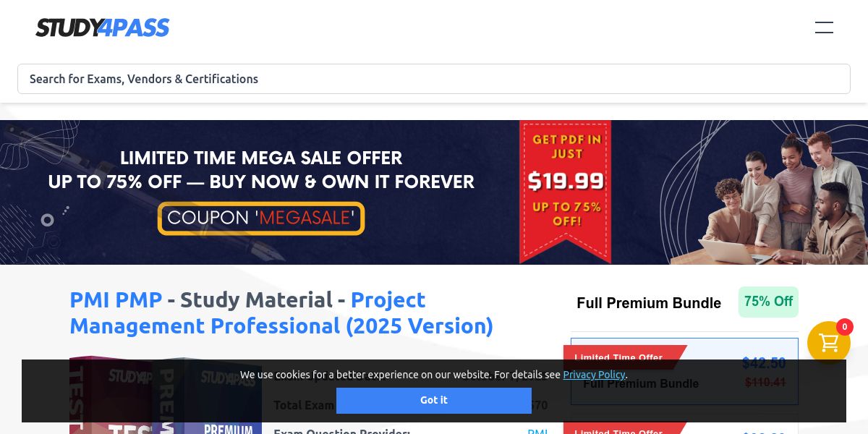This screenshot has height=434, width=868.
Task: Click the first Limited Time Offer ribbon tag
Action: pos(624,356)
